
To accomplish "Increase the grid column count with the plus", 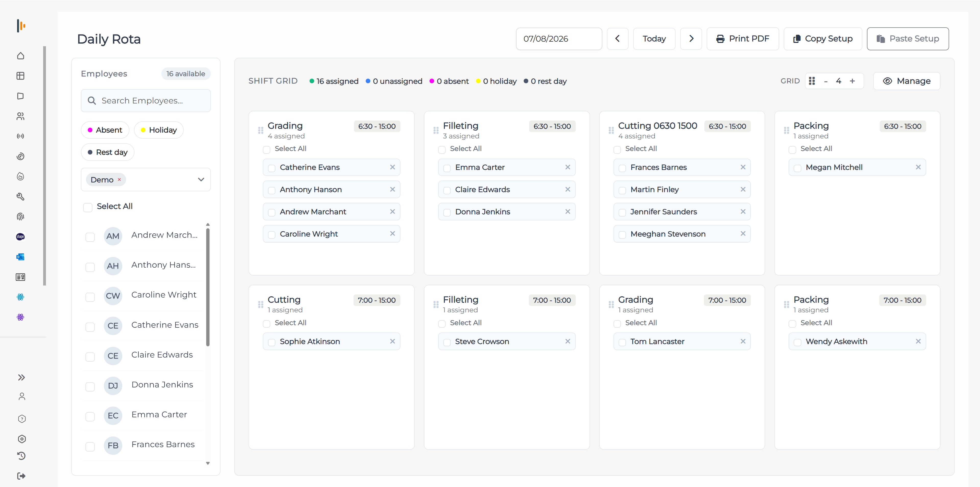I will [x=852, y=81].
